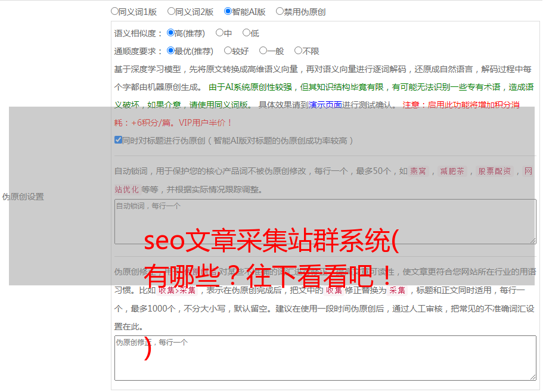Focus the 伪原创修正 textarea
Image resolution: width=543 pixels, height=392 pixels.
coord(325,358)
